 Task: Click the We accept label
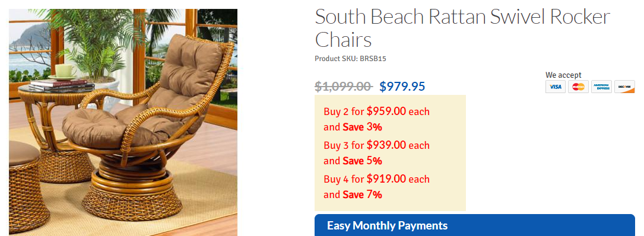click(x=563, y=75)
